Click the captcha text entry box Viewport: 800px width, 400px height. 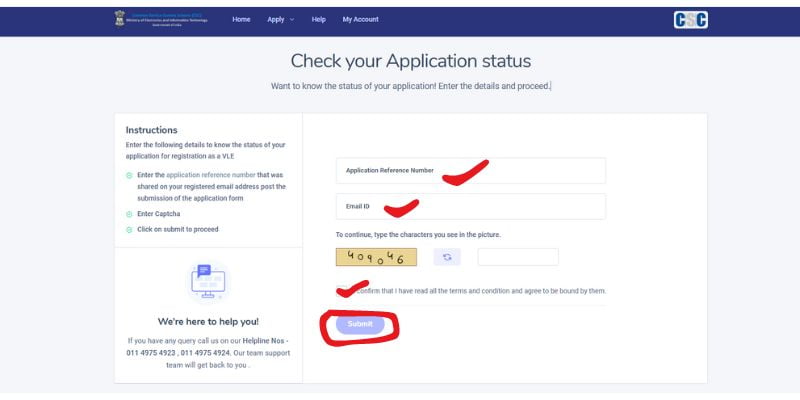click(518, 257)
